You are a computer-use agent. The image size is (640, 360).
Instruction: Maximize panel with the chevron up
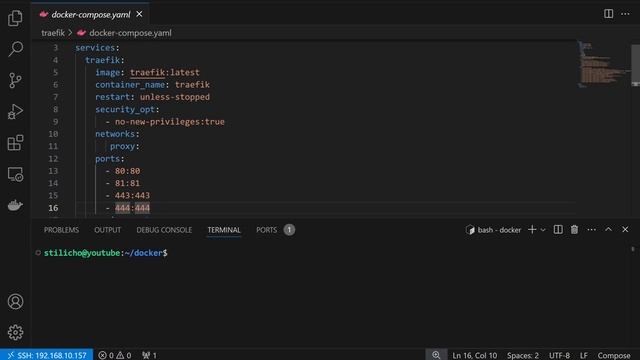[608, 229]
